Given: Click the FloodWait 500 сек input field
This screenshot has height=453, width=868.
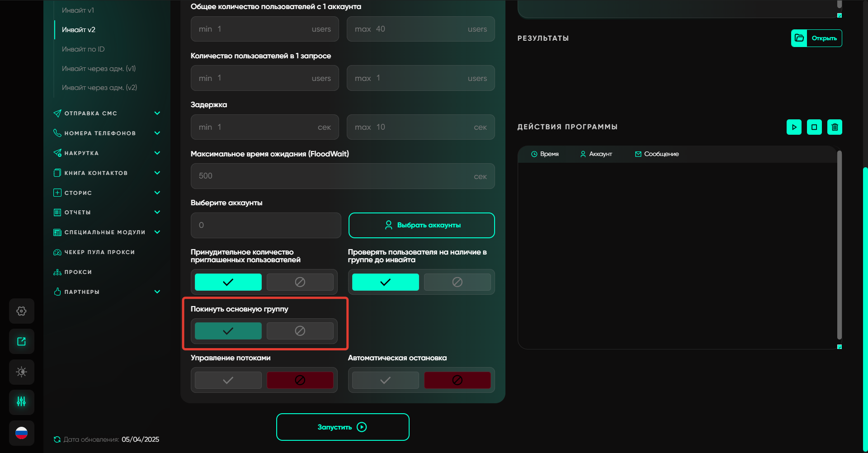Looking at the screenshot, I should tap(335, 176).
